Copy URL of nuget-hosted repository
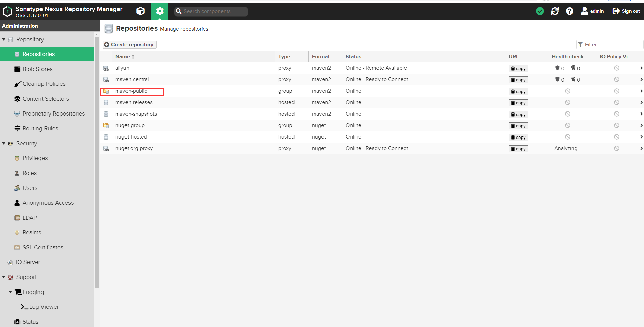The image size is (644, 327). [518, 137]
